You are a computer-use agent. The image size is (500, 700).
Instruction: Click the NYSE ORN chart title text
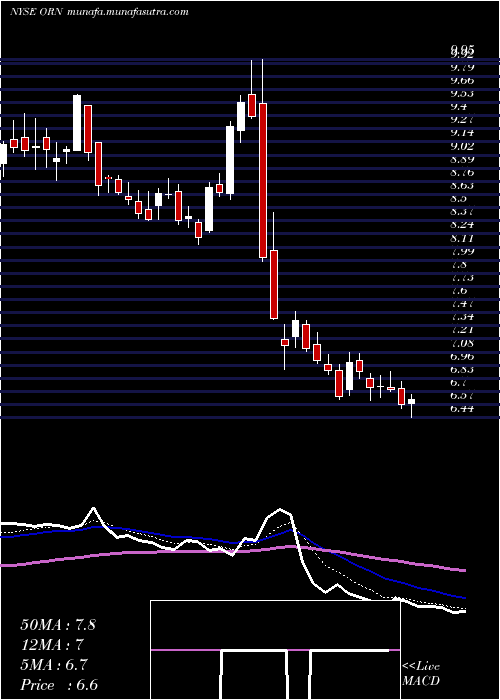click(x=38, y=12)
